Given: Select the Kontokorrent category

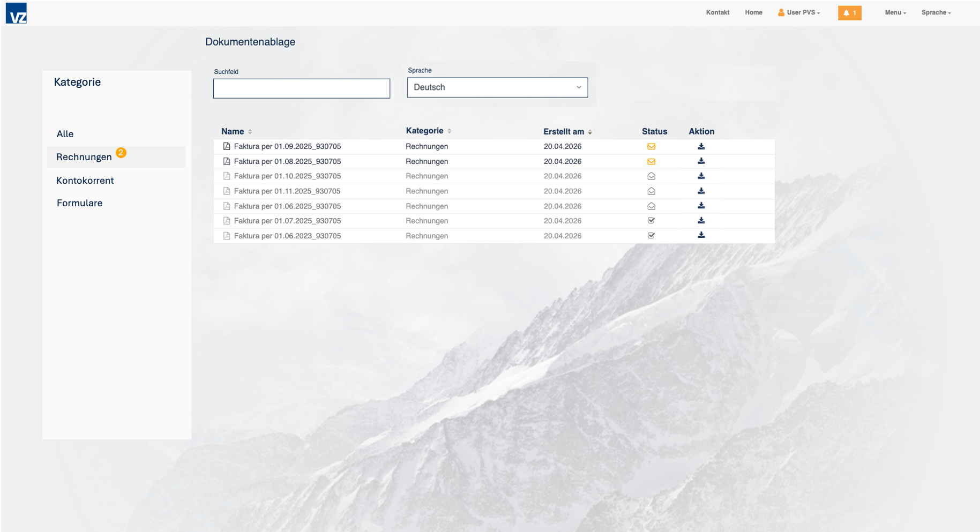Looking at the screenshot, I should (x=85, y=181).
